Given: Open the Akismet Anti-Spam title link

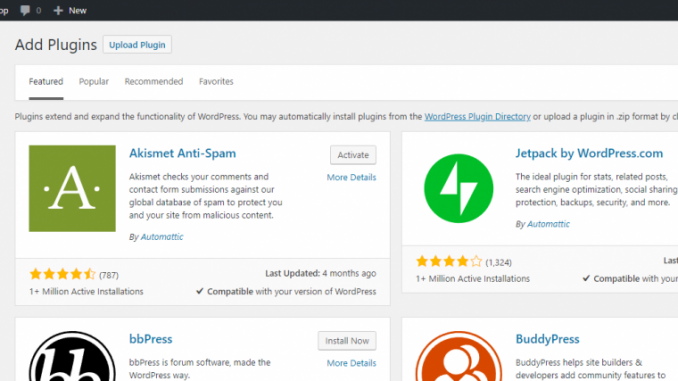Looking at the screenshot, I should [182, 153].
